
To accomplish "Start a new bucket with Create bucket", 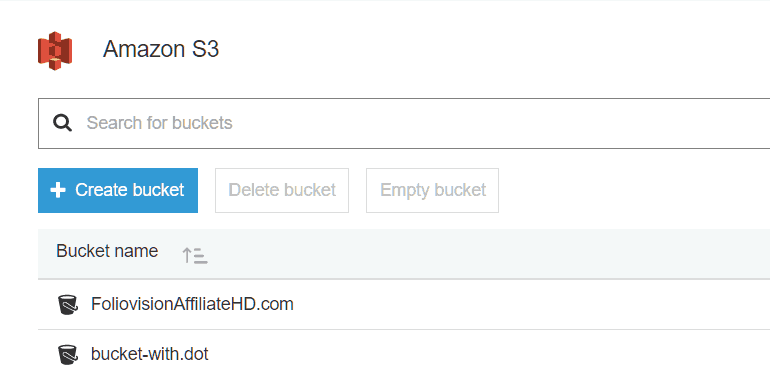I will [x=118, y=190].
